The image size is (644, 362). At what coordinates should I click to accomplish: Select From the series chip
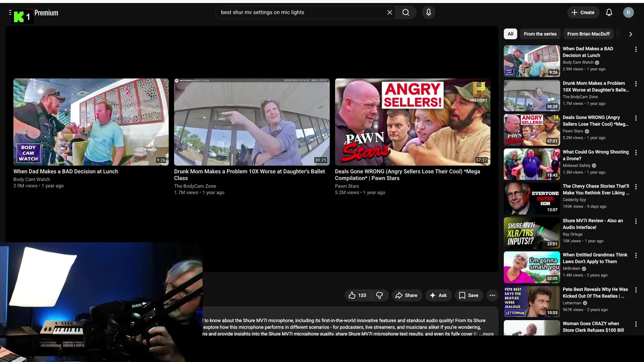[540, 34]
